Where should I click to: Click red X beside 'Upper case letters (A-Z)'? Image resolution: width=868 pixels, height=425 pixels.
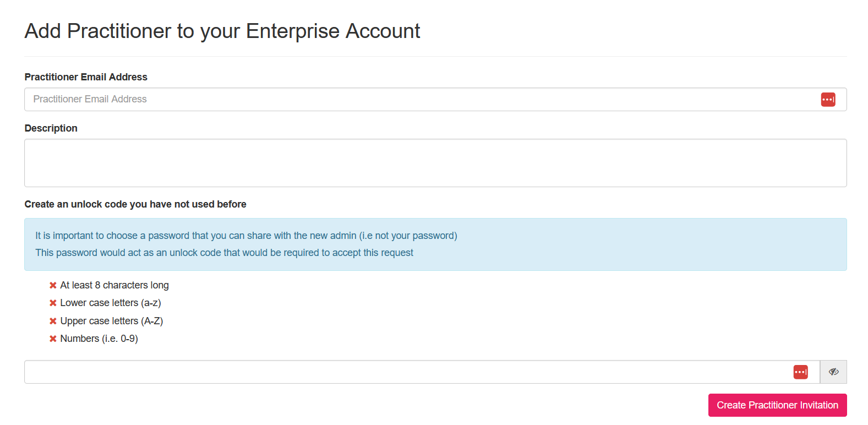click(x=52, y=320)
